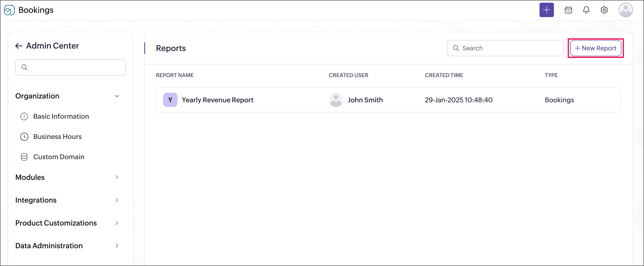Click the Bookings app title

coord(36,10)
